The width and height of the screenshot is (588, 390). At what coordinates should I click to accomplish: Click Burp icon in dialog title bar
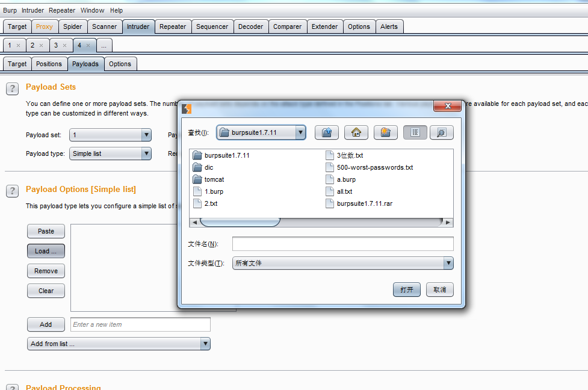[x=187, y=109]
